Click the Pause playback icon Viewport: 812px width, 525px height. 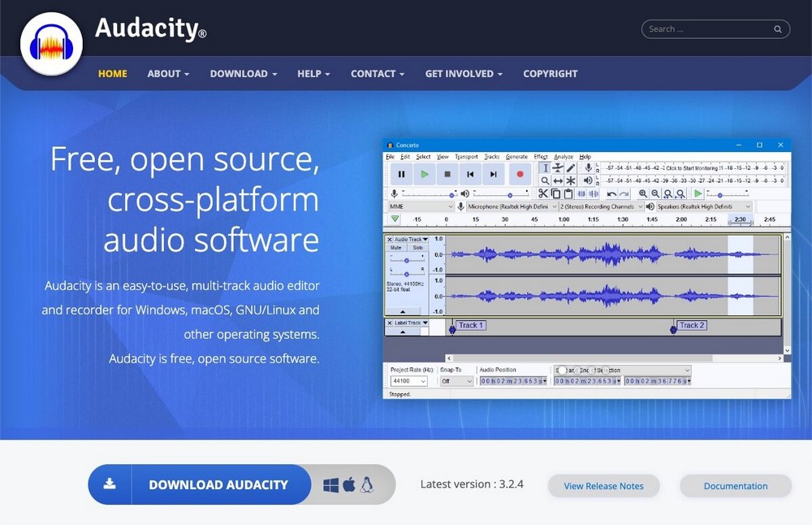coord(401,173)
